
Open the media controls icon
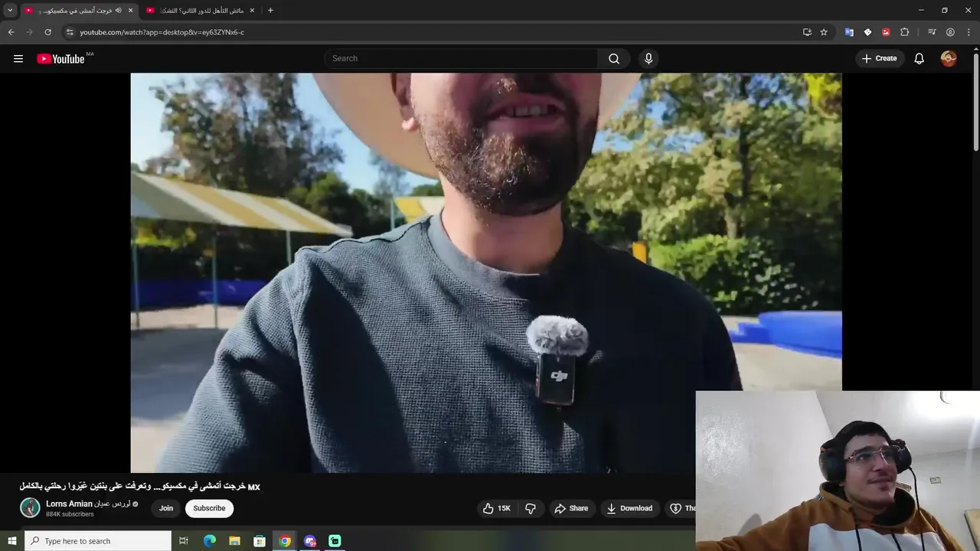coord(932,32)
